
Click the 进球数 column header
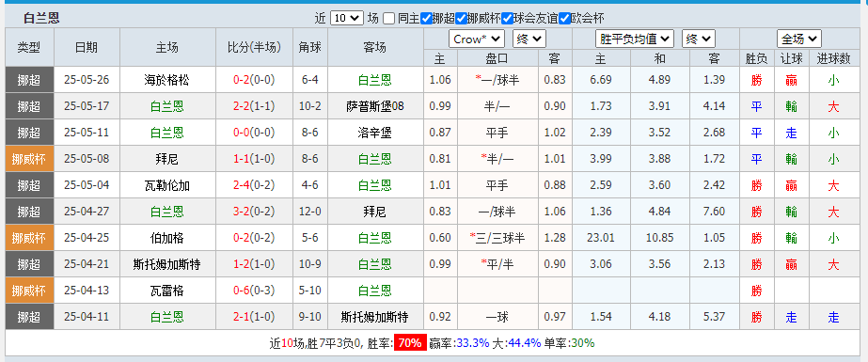click(x=833, y=58)
